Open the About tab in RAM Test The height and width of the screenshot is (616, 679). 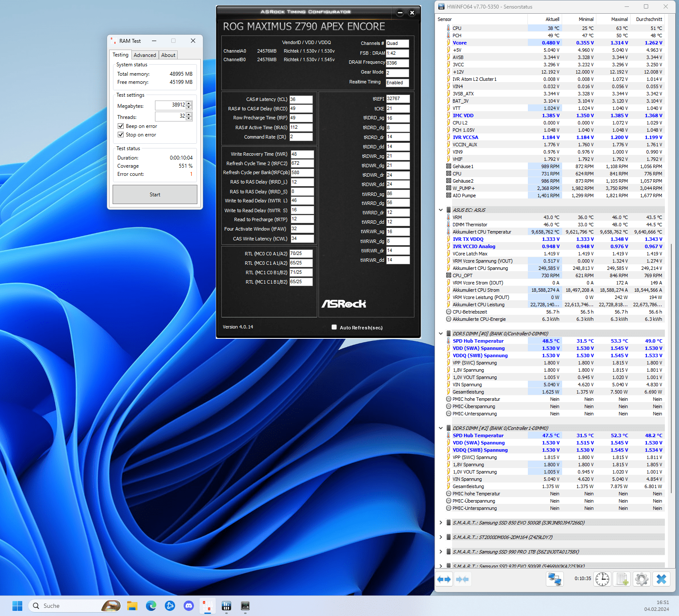168,55
